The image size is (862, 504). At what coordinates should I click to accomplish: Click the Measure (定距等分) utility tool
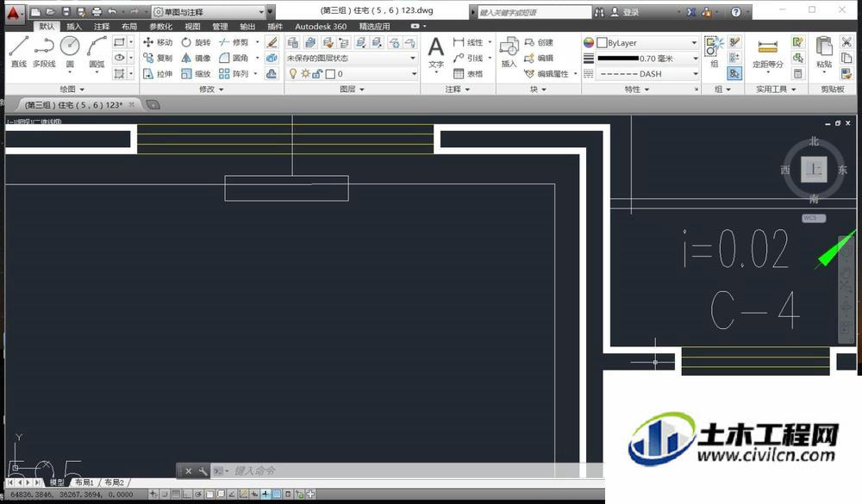tap(768, 54)
